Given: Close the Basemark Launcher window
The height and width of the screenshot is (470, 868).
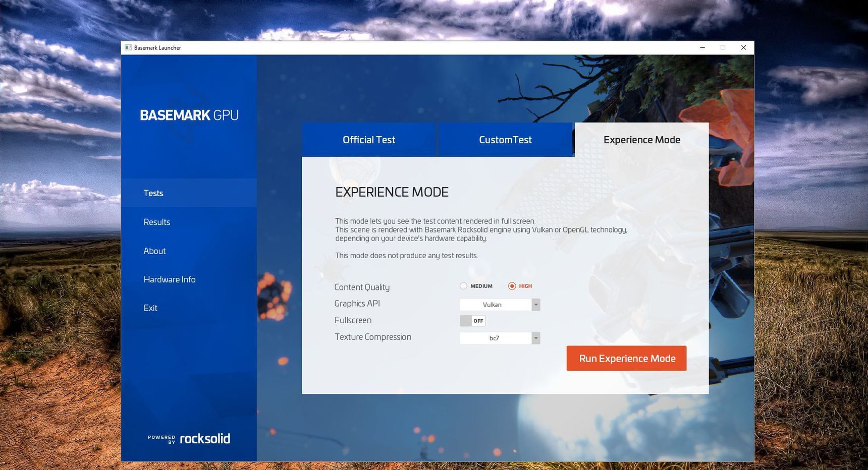Looking at the screenshot, I should [743, 47].
